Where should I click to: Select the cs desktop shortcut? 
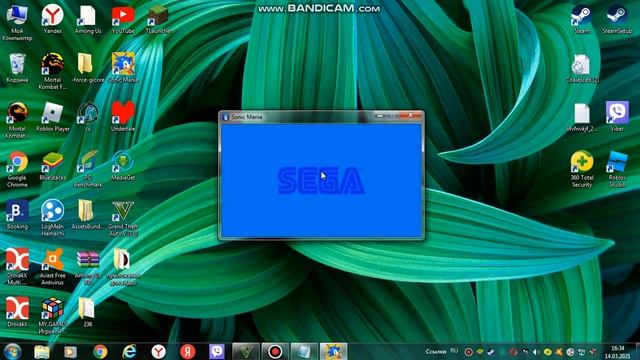pyautogui.click(x=88, y=117)
